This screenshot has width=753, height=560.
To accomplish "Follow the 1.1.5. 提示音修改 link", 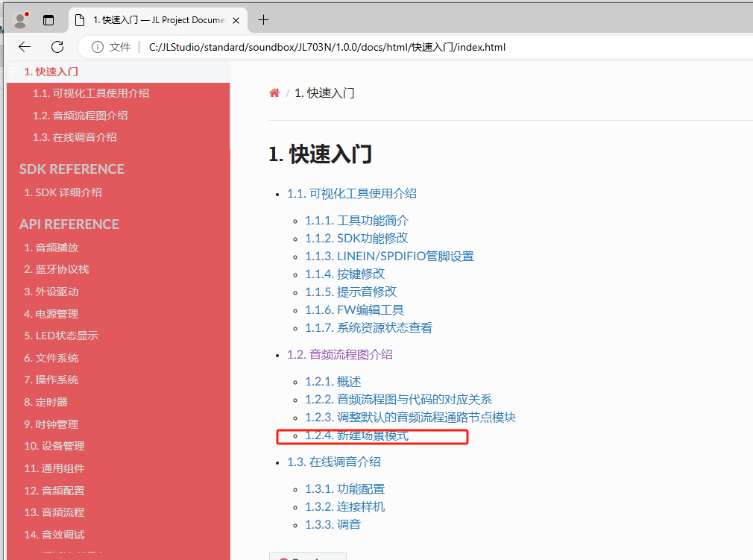I will pyautogui.click(x=351, y=292).
